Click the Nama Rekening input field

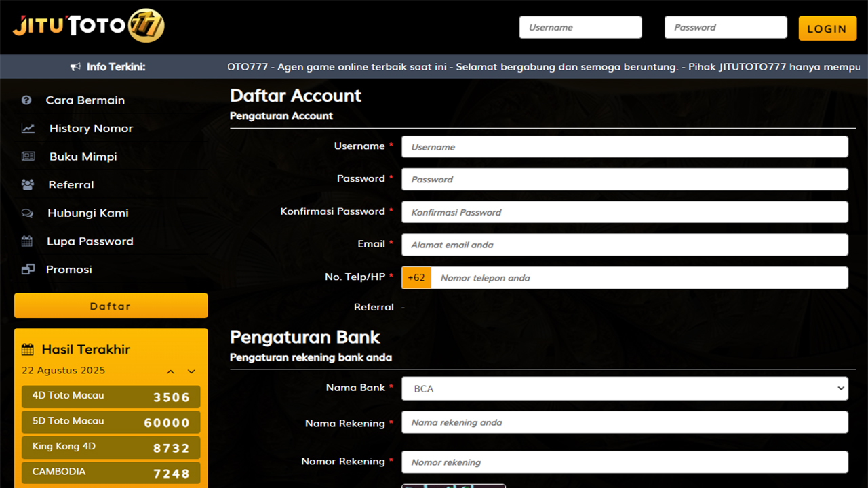tap(625, 422)
